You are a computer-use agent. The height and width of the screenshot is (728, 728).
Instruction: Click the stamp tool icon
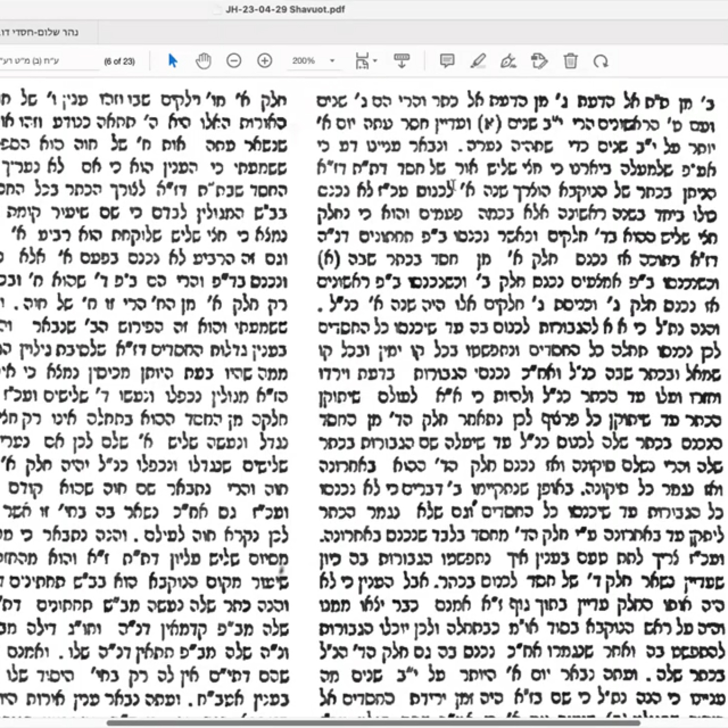(x=539, y=61)
